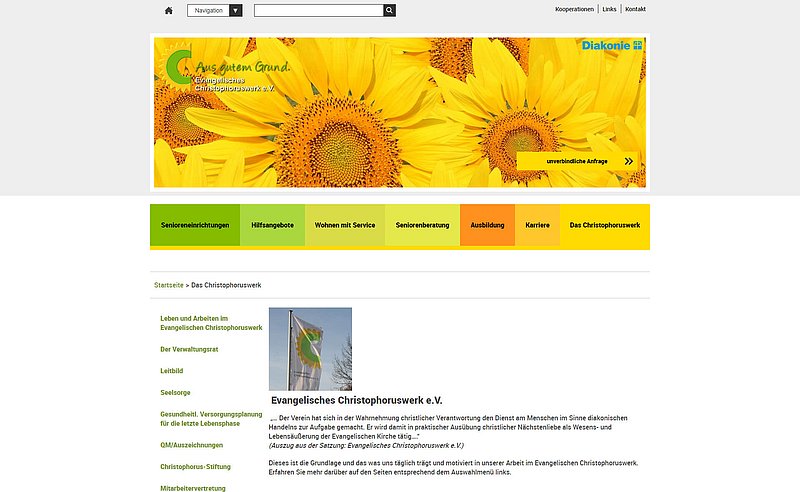This screenshot has height=492, width=800.
Task: Open the Leitbild sidebar link
Action: pos(171,371)
